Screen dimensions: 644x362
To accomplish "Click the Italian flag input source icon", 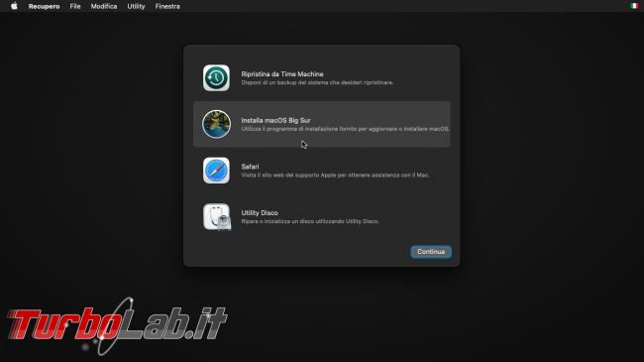I will 634,6.
